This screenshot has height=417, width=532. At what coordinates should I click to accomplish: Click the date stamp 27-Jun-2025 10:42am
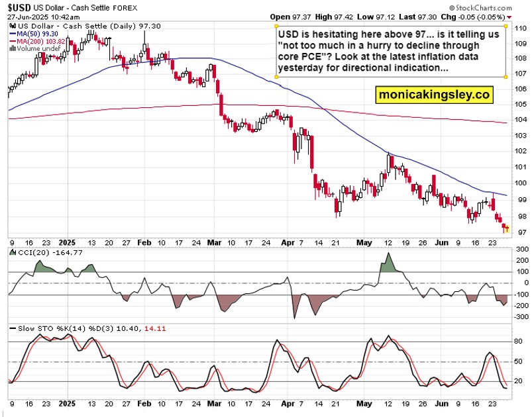[44, 17]
